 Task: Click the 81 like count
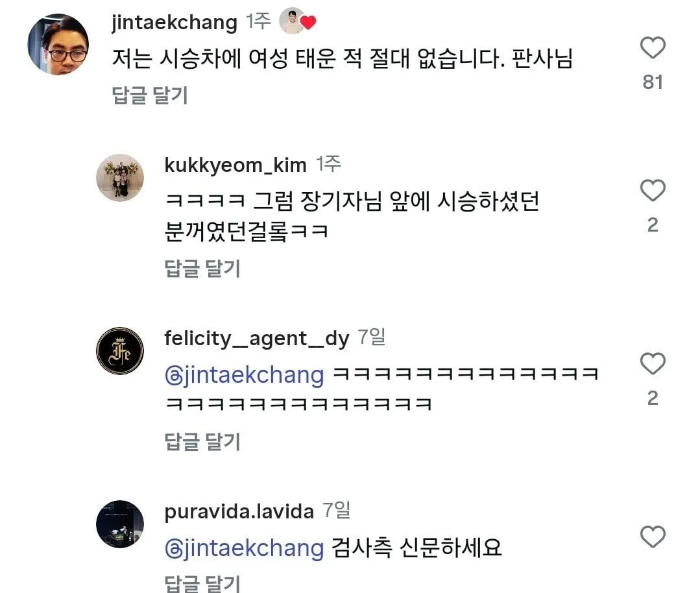tap(653, 82)
